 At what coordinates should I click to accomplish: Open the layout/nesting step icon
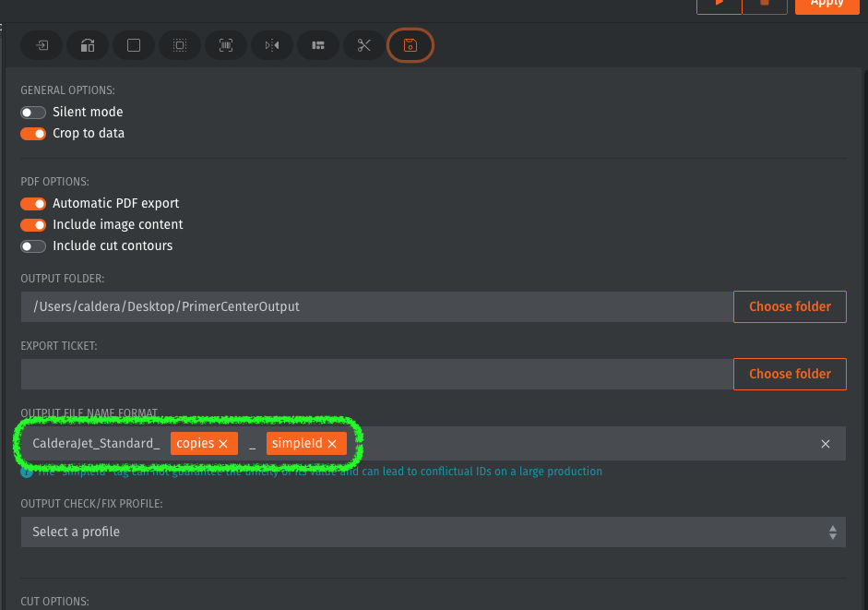click(317, 45)
